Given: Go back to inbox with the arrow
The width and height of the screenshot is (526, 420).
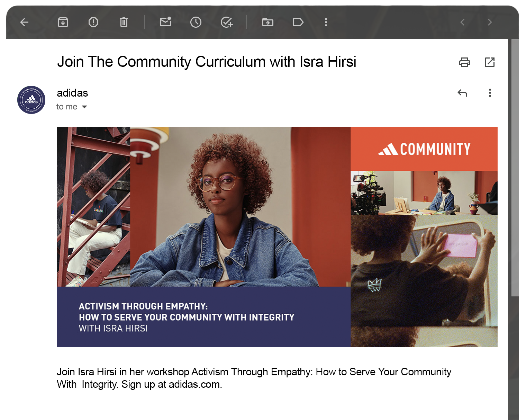Looking at the screenshot, I should coord(24,23).
